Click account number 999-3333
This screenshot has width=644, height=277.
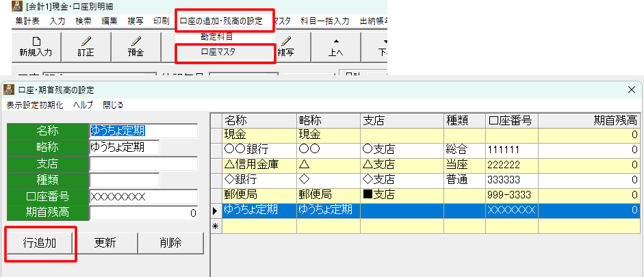(512, 195)
